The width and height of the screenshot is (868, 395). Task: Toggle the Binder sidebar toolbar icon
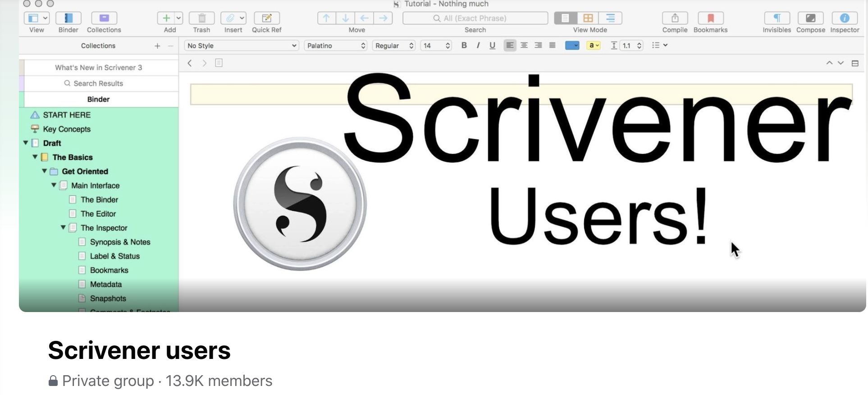coord(68,18)
